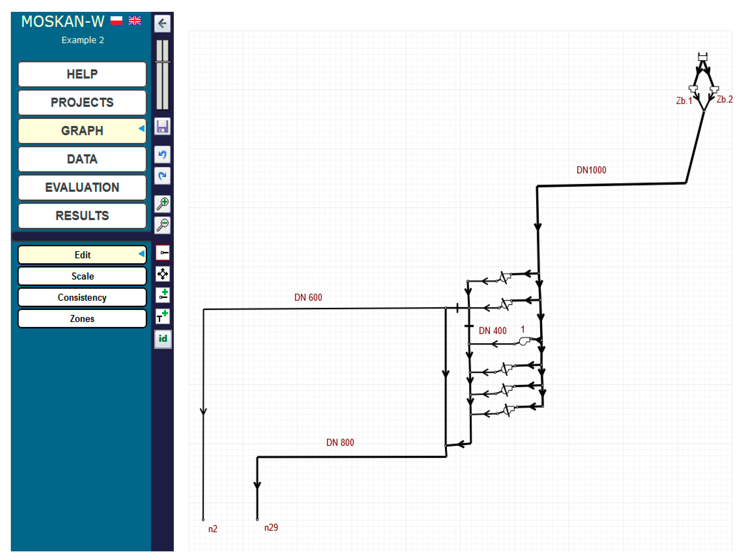Save the graph with floppy icon
Screen dimensions: 745x560
(x=162, y=127)
